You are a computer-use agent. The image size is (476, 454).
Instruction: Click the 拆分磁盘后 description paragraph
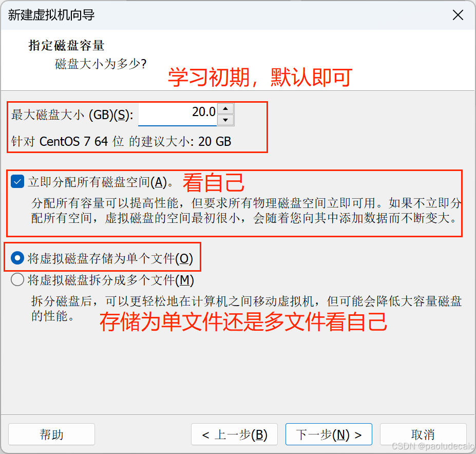coord(246,309)
